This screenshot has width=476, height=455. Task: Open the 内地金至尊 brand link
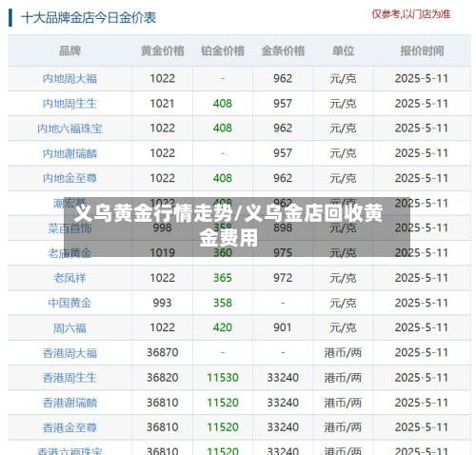69,178
